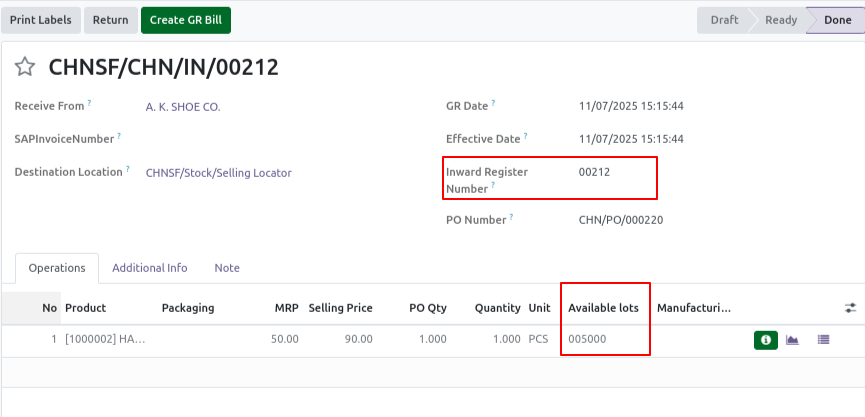The image size is (865, 417).
Task: Click the Print Labels button
Action: point(41,20)
